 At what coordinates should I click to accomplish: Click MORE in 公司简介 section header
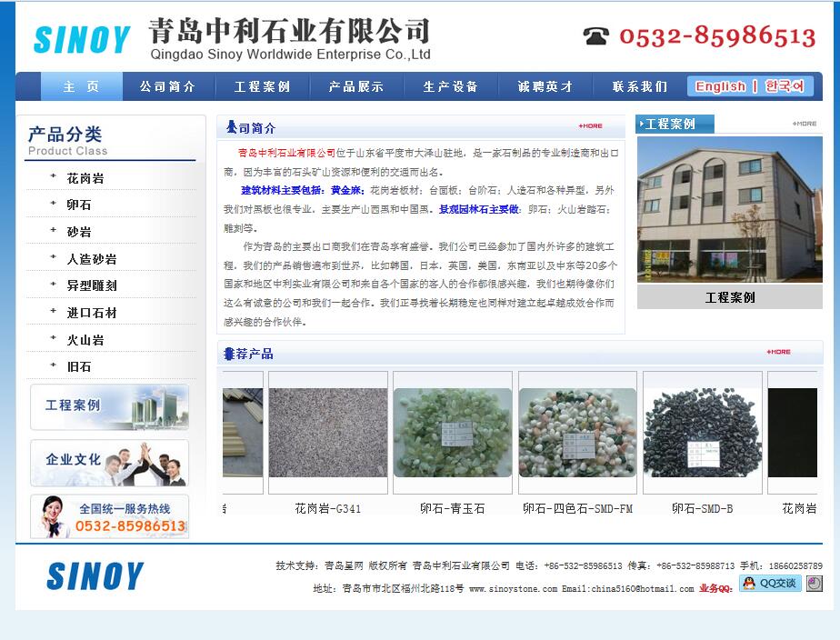[x=590, y=125]
